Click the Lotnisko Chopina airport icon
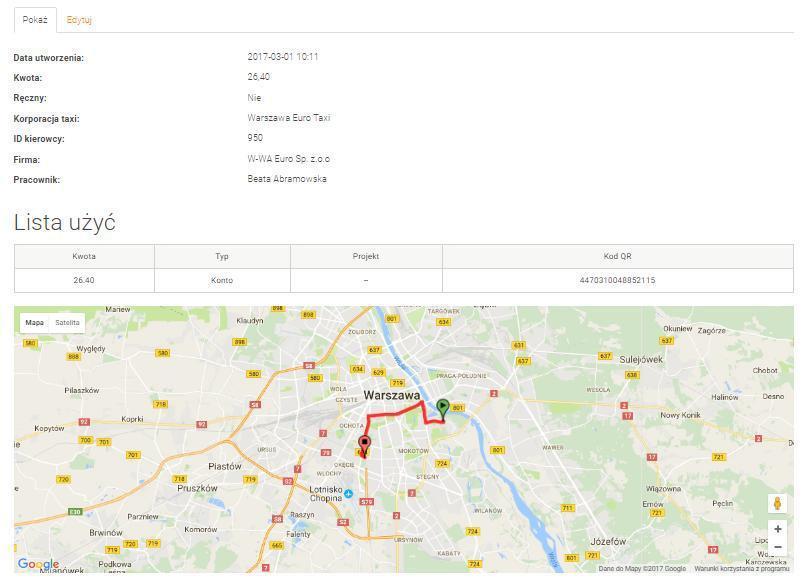809x585 pixels. click(349, 494)
